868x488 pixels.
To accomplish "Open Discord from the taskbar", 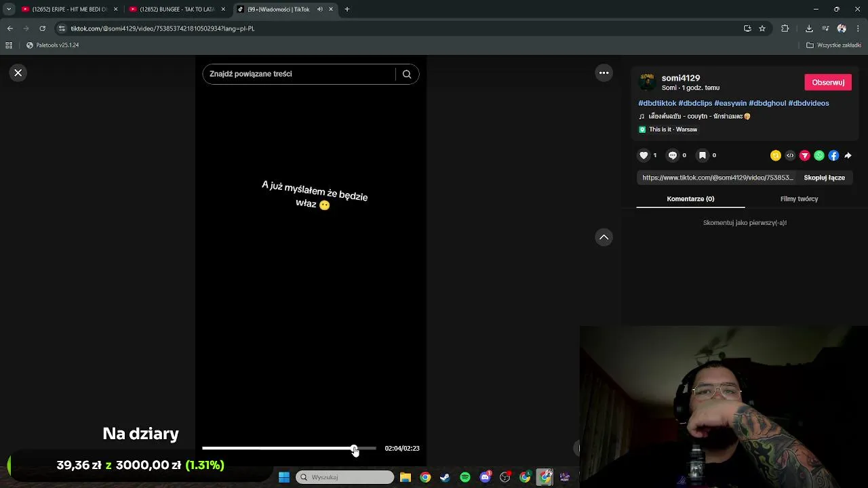I will (485, 477).
